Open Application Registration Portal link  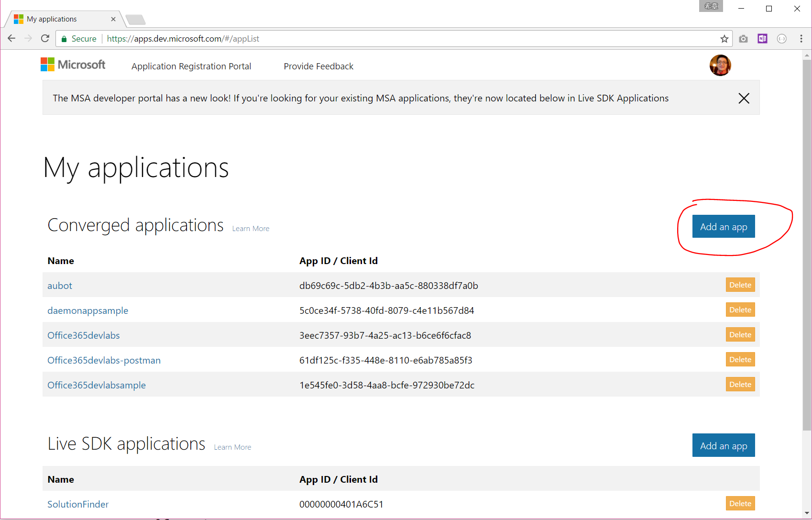(191, 66)
